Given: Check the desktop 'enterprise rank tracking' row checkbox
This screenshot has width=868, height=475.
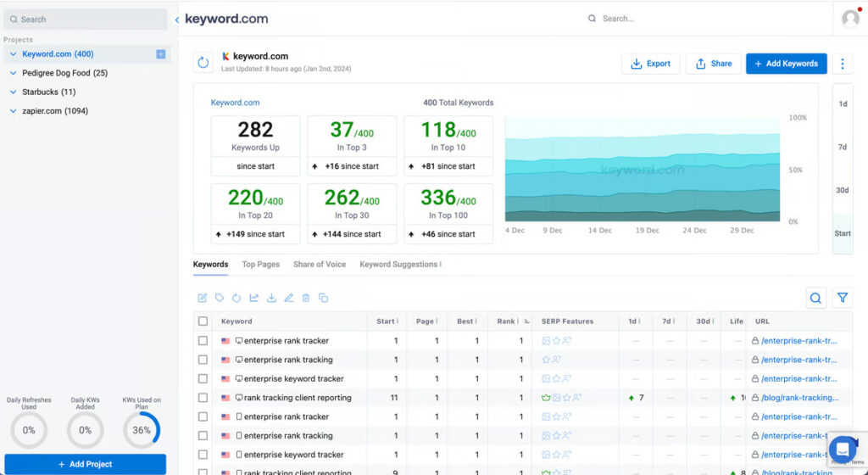Looking at the screenshot, I should point(203,360).
